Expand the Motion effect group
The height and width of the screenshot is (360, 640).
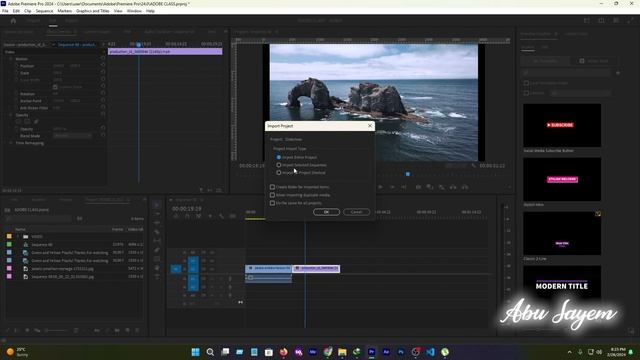pos(11,59)
